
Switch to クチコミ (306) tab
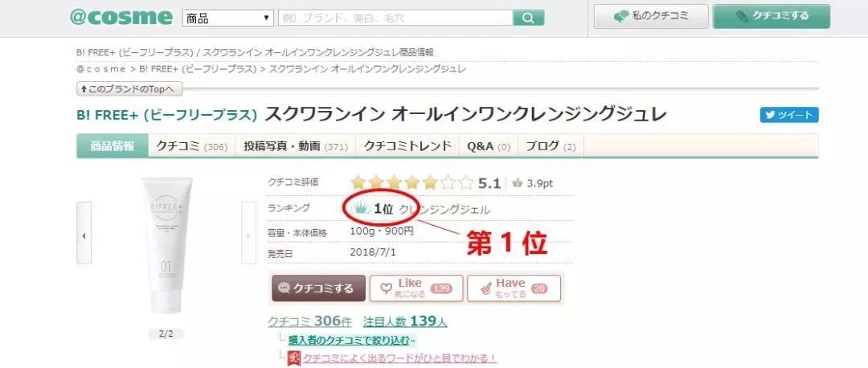[192, 146]
